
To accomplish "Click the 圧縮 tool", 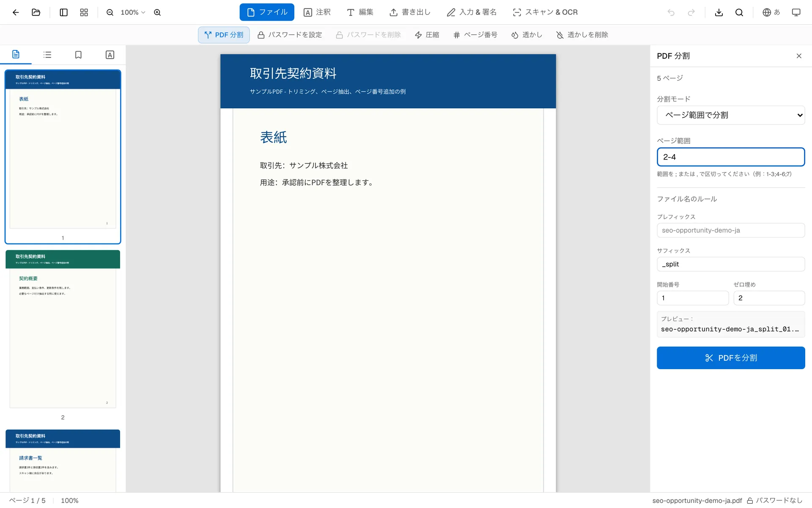I will (427, 35).
